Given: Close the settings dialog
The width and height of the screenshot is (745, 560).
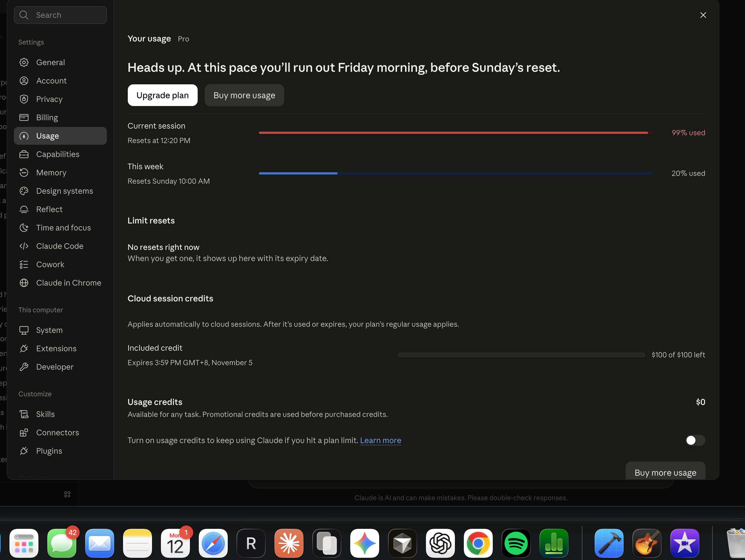Looking at the screenshot, I should coord(703,15).
